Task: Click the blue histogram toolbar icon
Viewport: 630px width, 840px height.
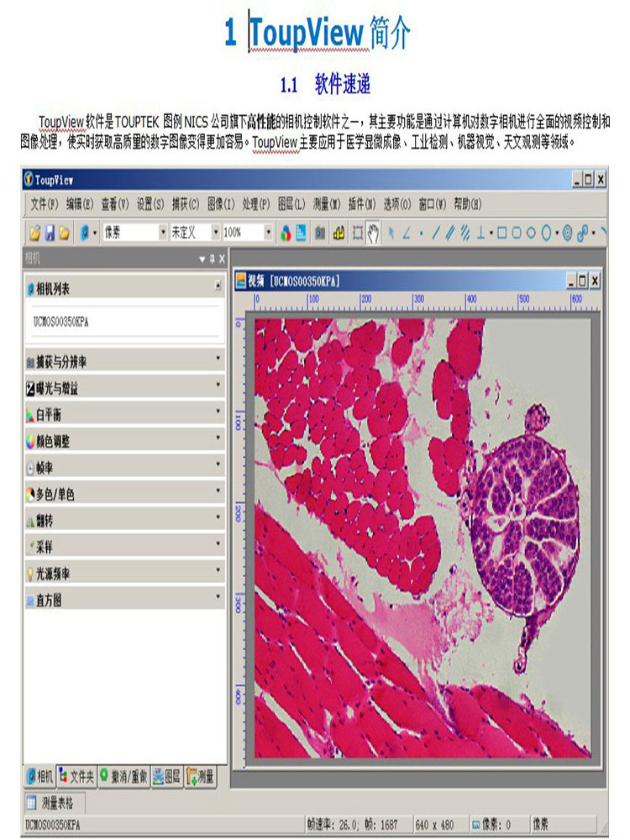Action: (x=301, y=233)
